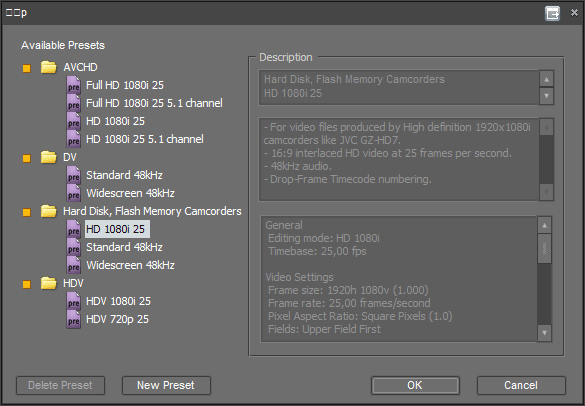Click up arrow of preset name scrollbar
585x406 pixels.
click(x=547, y=79)
